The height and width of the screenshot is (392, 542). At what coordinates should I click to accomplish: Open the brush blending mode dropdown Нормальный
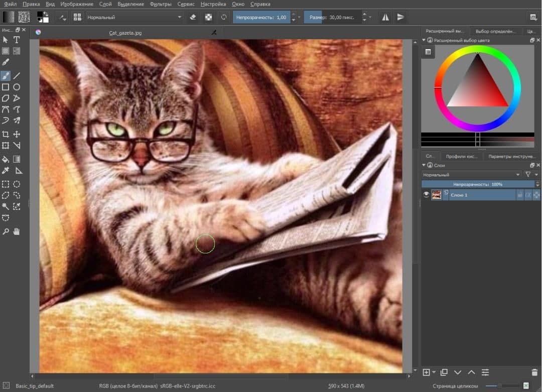pos(134,17)
